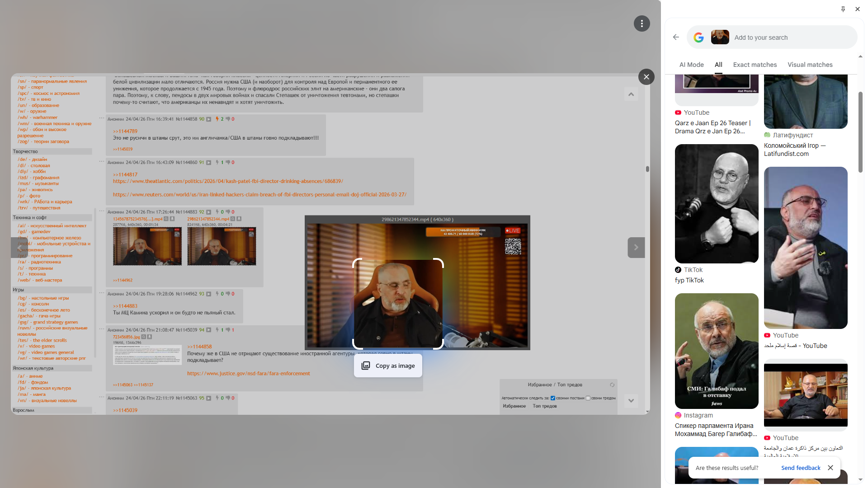The height and width of the screenshot is (488, 868).
Task: Click the Copy as image button
Action: point(388,366)
